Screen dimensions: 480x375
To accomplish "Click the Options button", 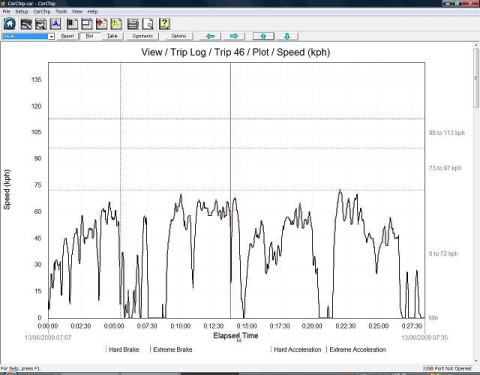I will coord(179,36).
